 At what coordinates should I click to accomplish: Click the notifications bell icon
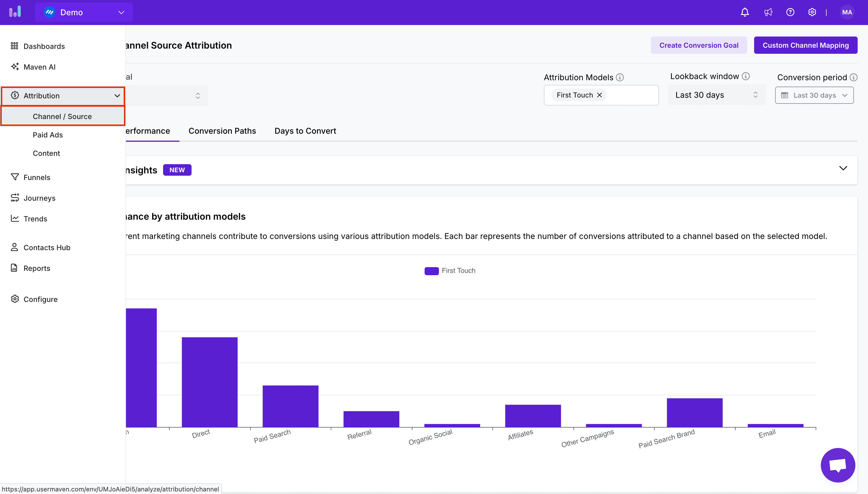(x=745, y=12)
